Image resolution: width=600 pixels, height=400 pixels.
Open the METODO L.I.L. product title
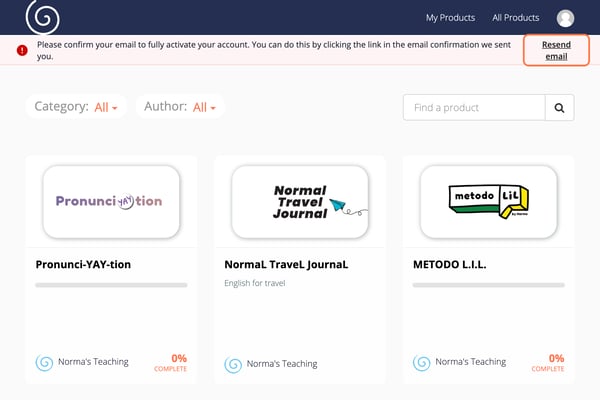[450, 264]
